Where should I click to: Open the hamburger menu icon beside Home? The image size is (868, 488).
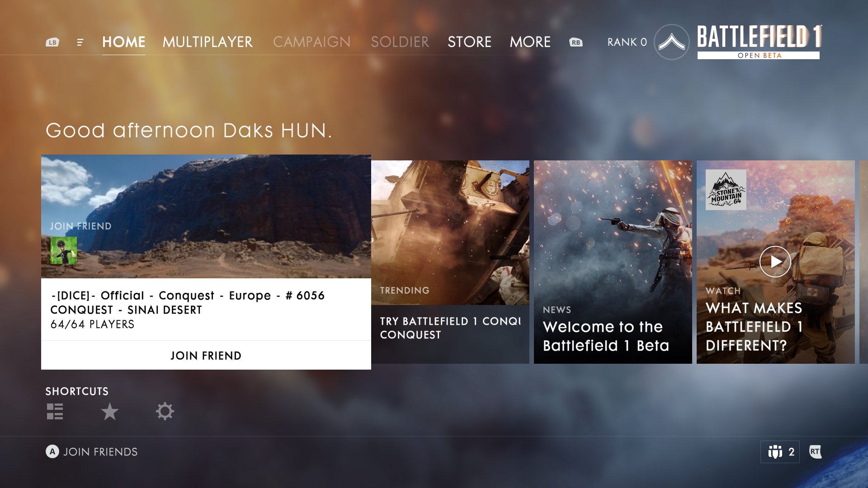[x=80, y=42]
